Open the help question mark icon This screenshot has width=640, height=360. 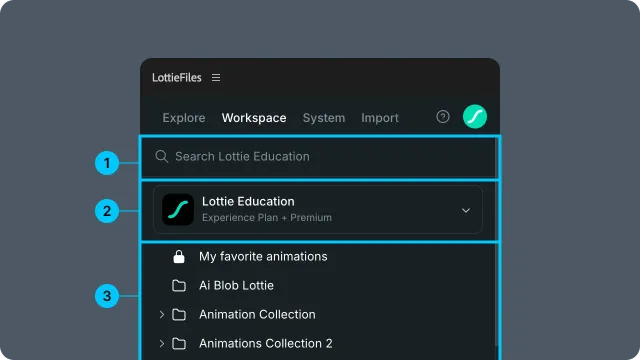pyautogui.click(x=442, y=117)
